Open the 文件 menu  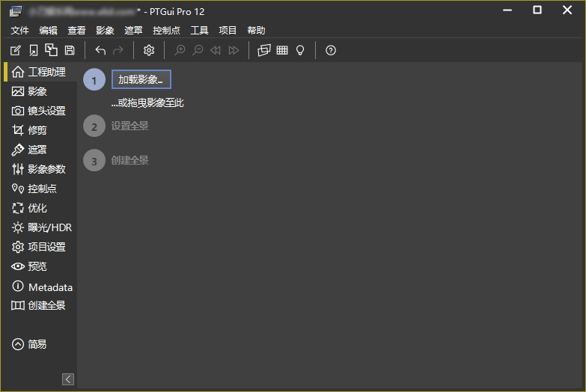[x=20, y=31]
